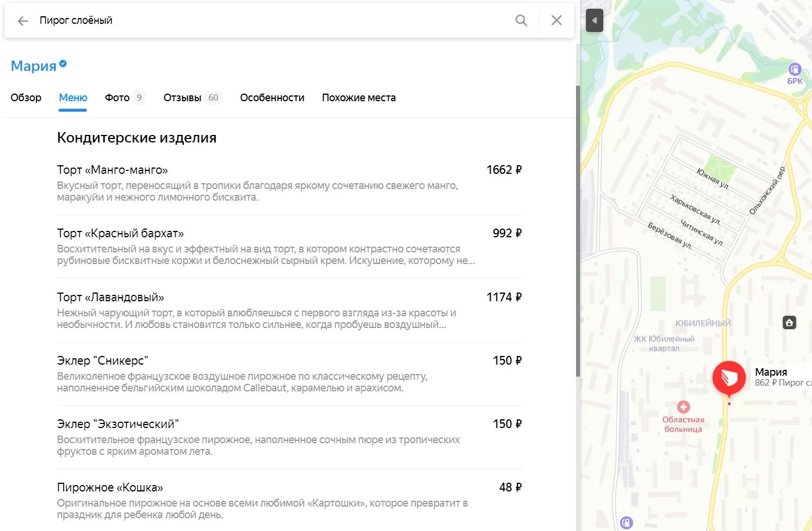This screenshot has width=812, height=531.
Task: Click the search magnifier icon
Action: click(521, 21)
